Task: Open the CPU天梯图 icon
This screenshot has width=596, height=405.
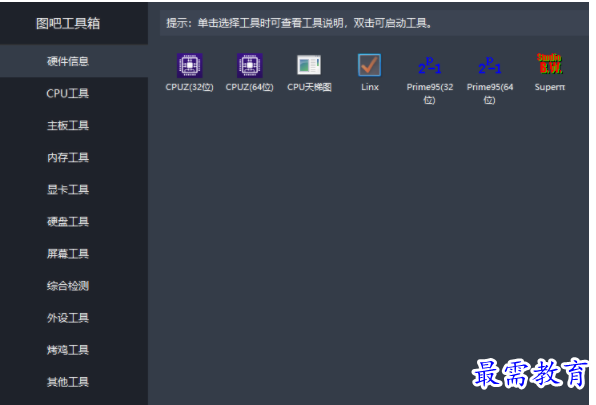Action: pyautogui.click(x=309, y=65)
